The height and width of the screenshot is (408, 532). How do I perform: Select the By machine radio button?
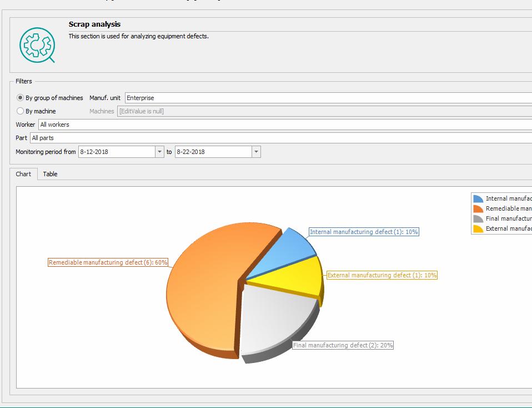[x=20, y=111]
